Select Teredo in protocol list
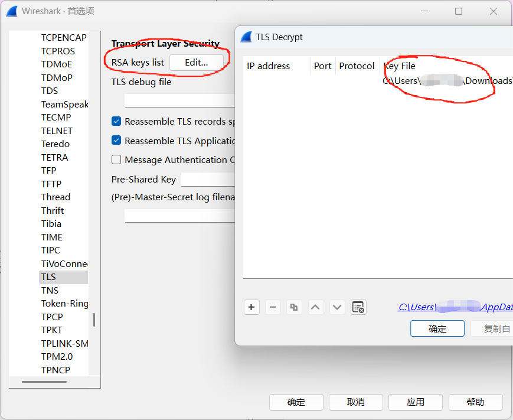The image size is (513, 420). pos(55,144)
